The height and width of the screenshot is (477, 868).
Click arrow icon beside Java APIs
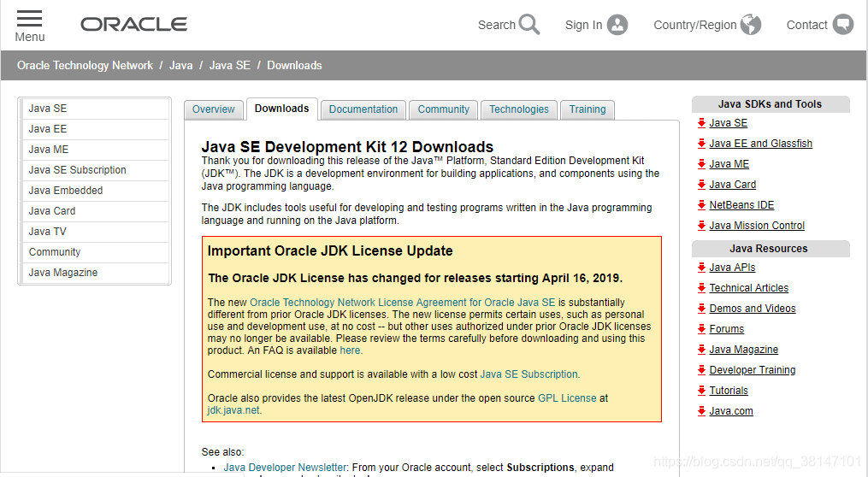click(701, 268)
